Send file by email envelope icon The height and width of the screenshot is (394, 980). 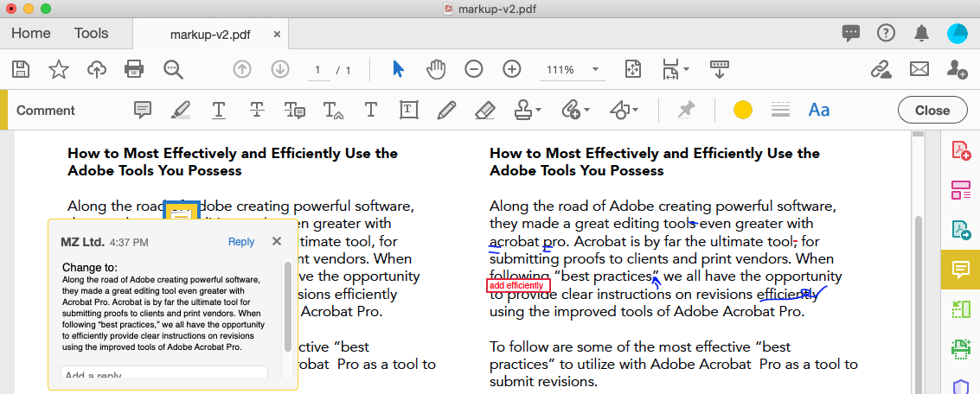919,69
